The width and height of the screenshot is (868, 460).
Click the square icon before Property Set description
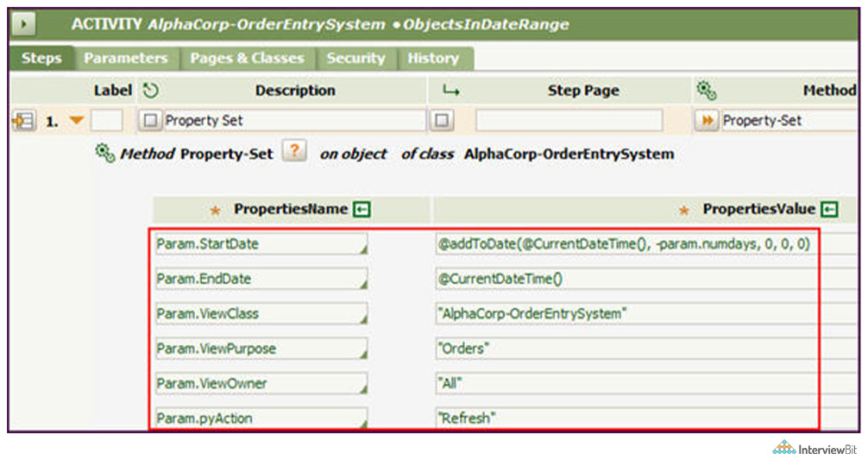150,120
